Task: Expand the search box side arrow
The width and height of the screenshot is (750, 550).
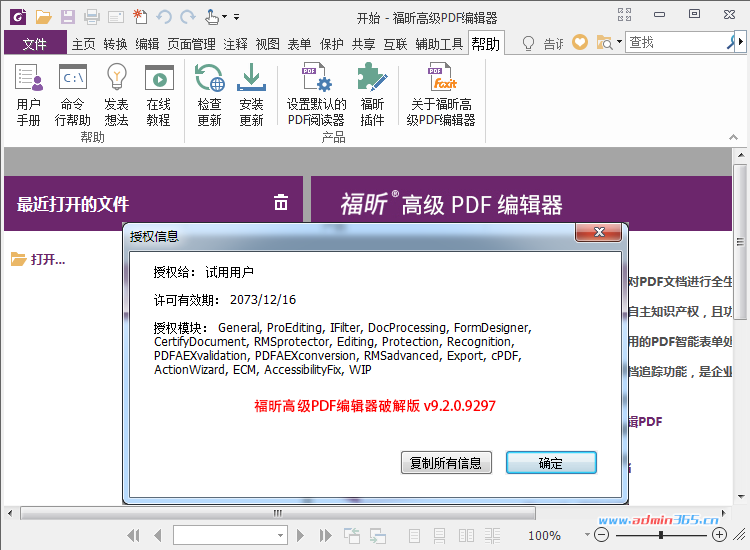Action: pyautogui.click(x=741, y=42)
